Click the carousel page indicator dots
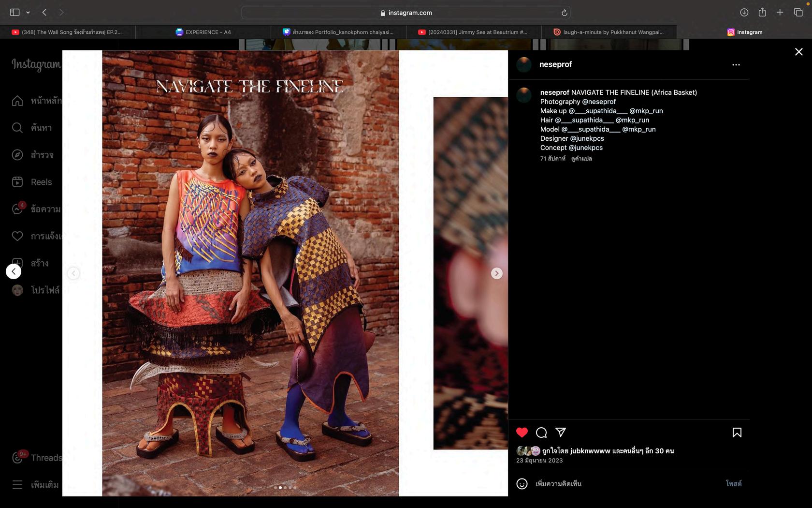812x508 pixels. tap(285, 488)
